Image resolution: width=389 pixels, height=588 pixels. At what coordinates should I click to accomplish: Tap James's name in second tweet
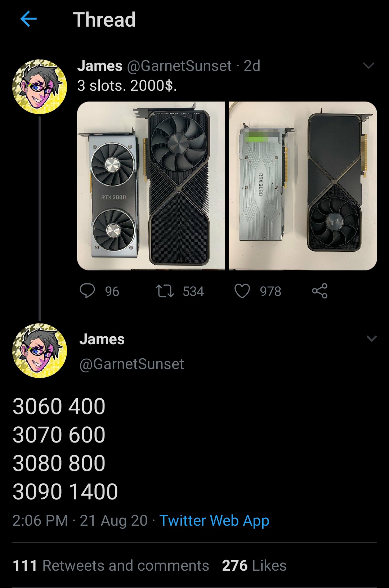click(102, 339)
